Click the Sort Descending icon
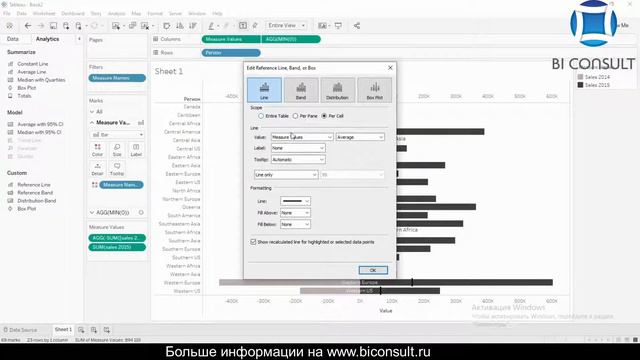640x360 pixels. (x=193, y=26)
